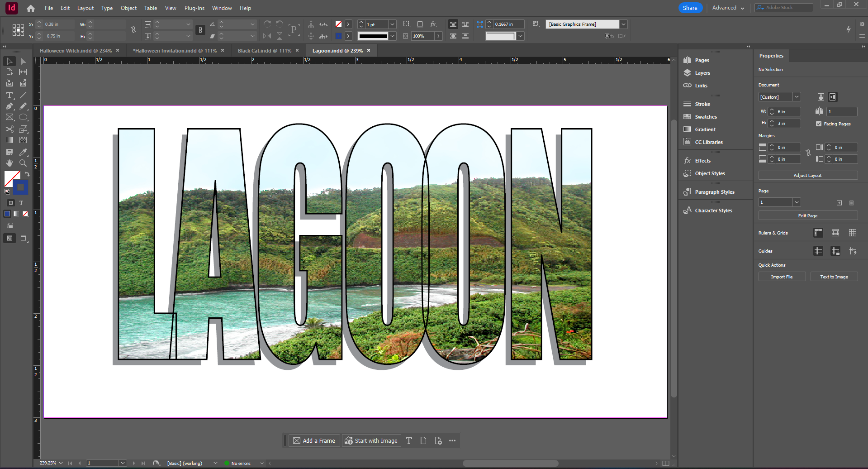This screenshot has height=469, width=868.
Task: Select the Direct Selection tool
Action: 23,61
